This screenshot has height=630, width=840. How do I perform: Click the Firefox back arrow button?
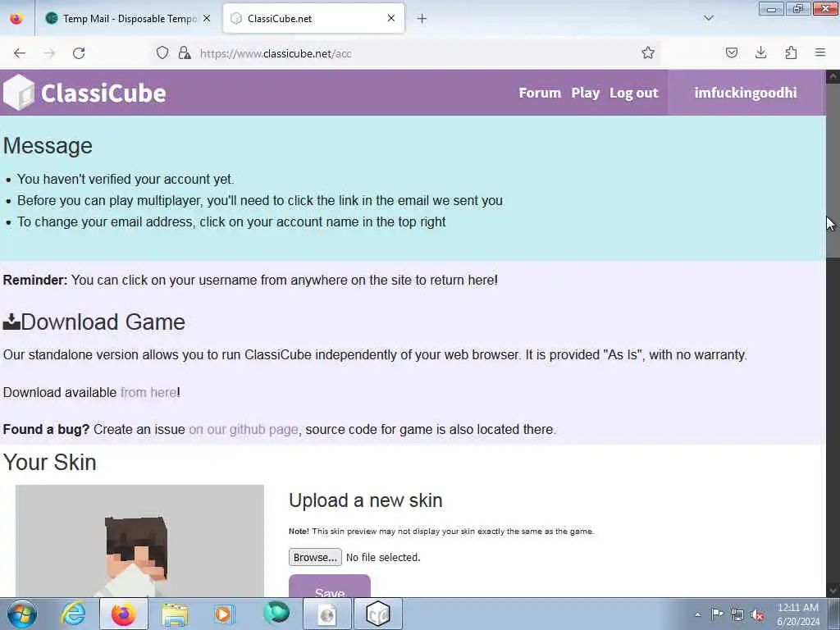[20, 53]
